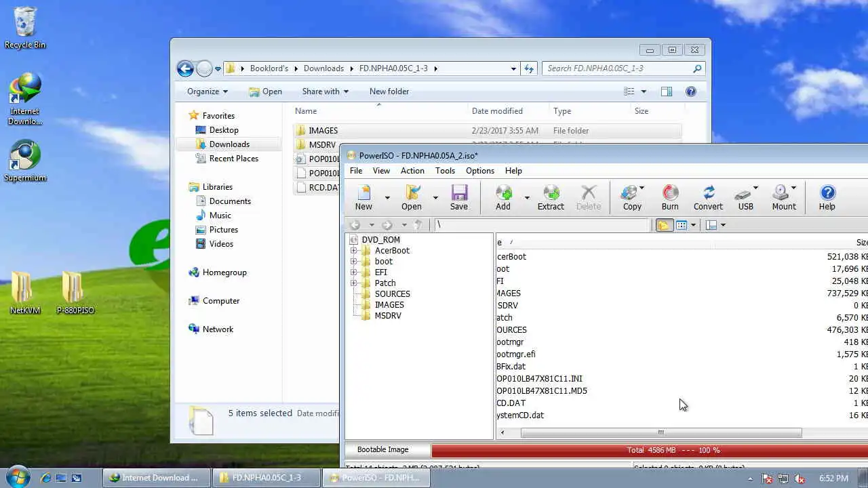Expand the Patch tree node
The width and height of the screenshot is (868, 488).
(353, 283)
